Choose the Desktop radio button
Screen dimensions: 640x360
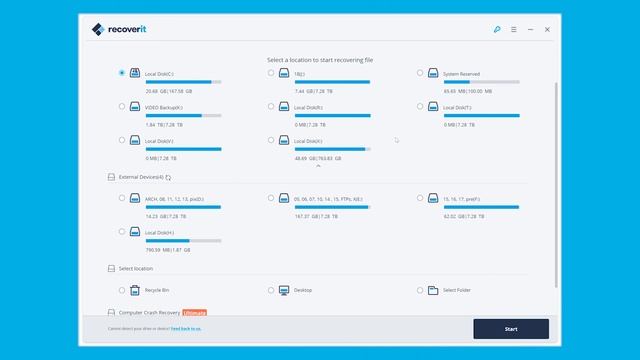click(x=271, y=290)
